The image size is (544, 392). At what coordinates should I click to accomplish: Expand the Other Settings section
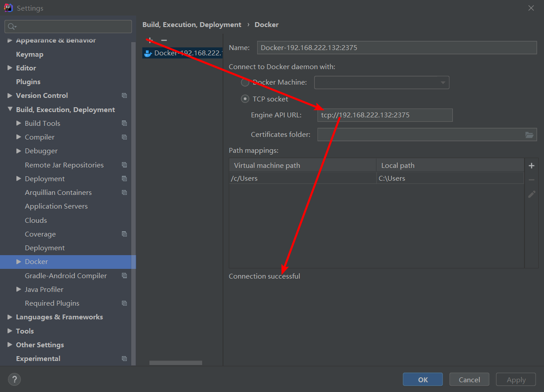point(10,345)
